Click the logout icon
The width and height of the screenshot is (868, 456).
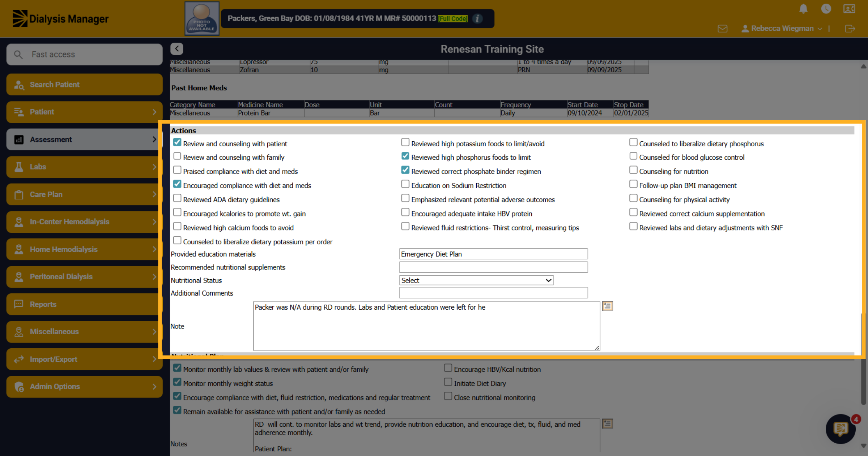[x=850, y=29]
